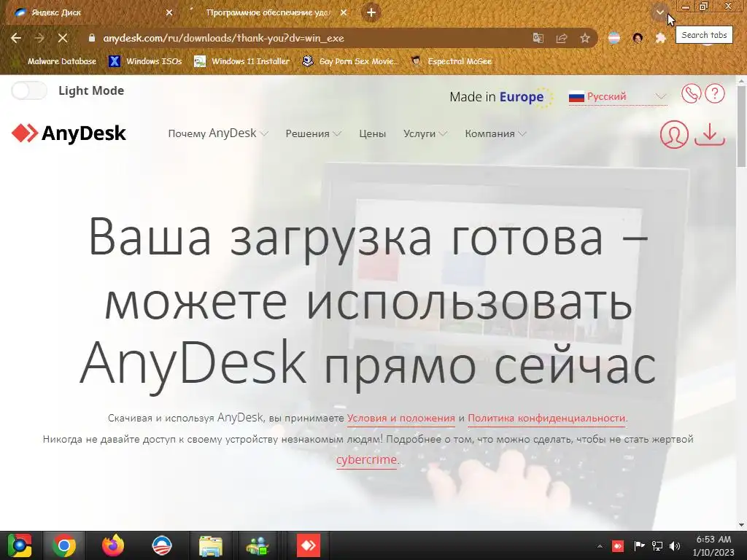The height and width of the screenshot is (560, 747).
Task: Open the Messenger taskbar icon
Action: [x=258, y=545]
